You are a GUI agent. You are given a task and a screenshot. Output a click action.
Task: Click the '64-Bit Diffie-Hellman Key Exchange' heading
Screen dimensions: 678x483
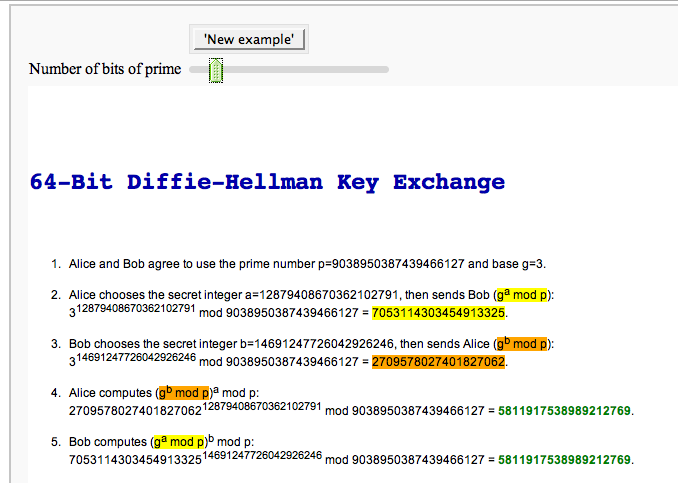268,183
